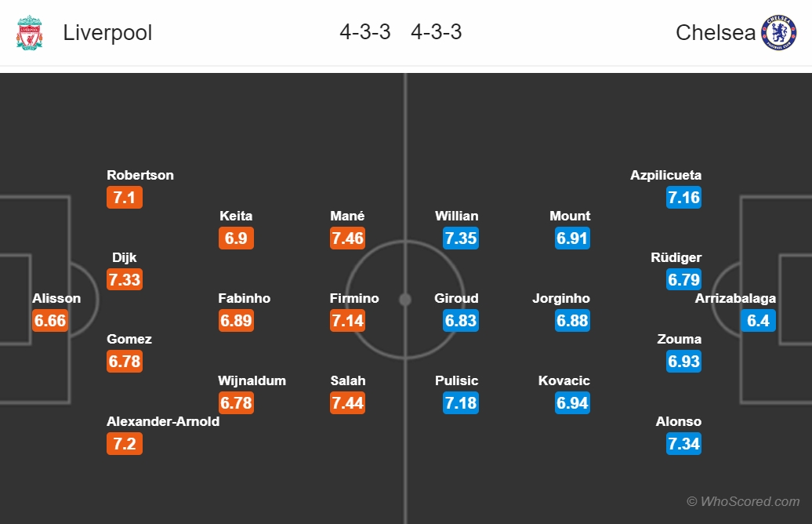Select Mané's 7.46 rating badge
This screenshot has width=812, height=524.
coord(347,238)
